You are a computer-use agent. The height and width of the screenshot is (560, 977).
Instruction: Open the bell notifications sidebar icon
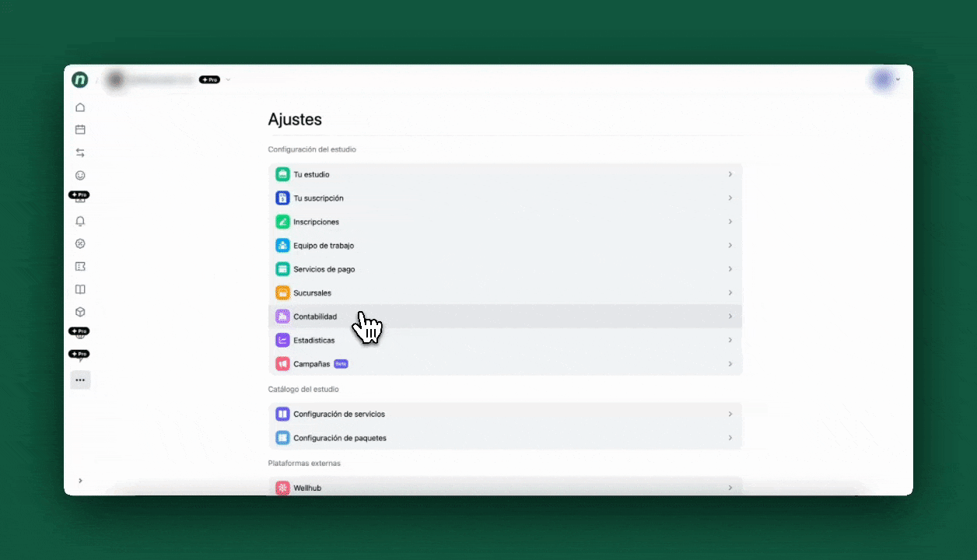(80, 221)
